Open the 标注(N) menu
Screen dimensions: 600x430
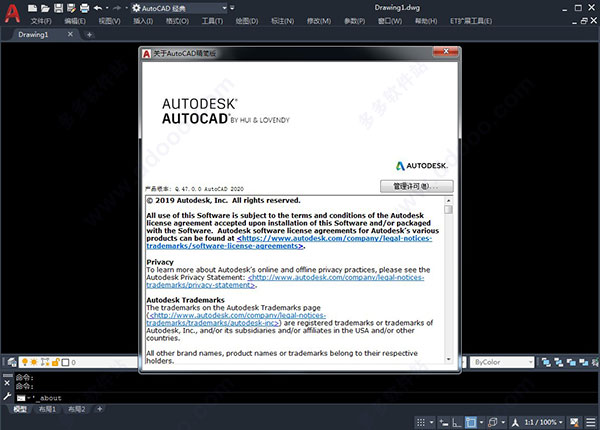[283, 21]
